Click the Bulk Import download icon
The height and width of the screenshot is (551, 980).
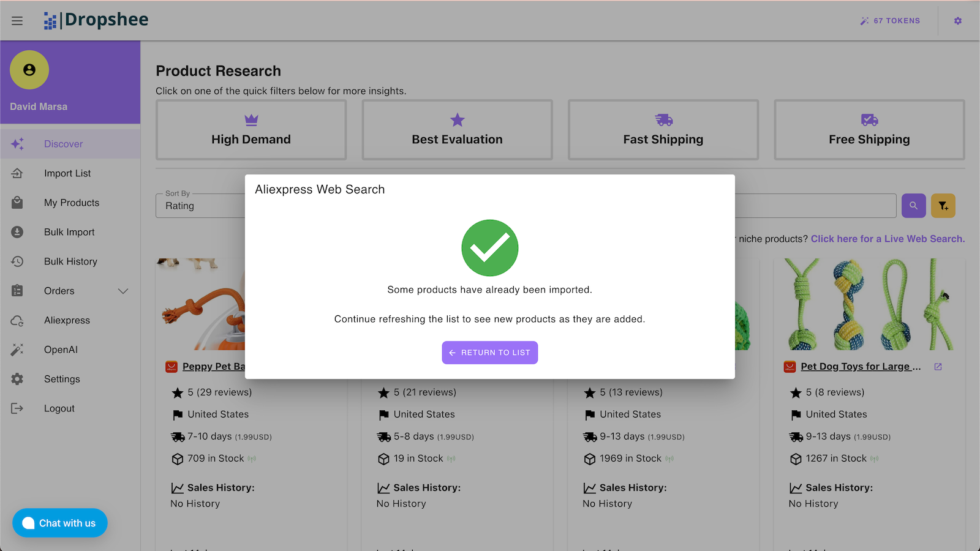(17, 232)
